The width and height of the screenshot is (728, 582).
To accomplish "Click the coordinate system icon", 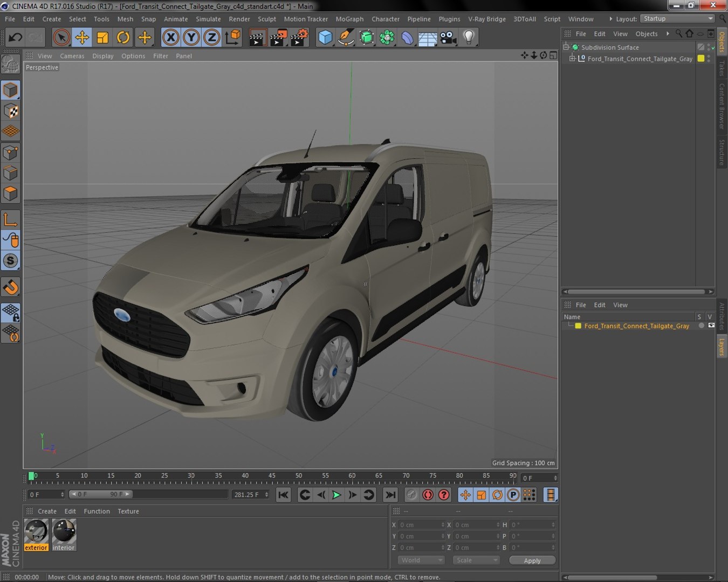I will point(232,37).
